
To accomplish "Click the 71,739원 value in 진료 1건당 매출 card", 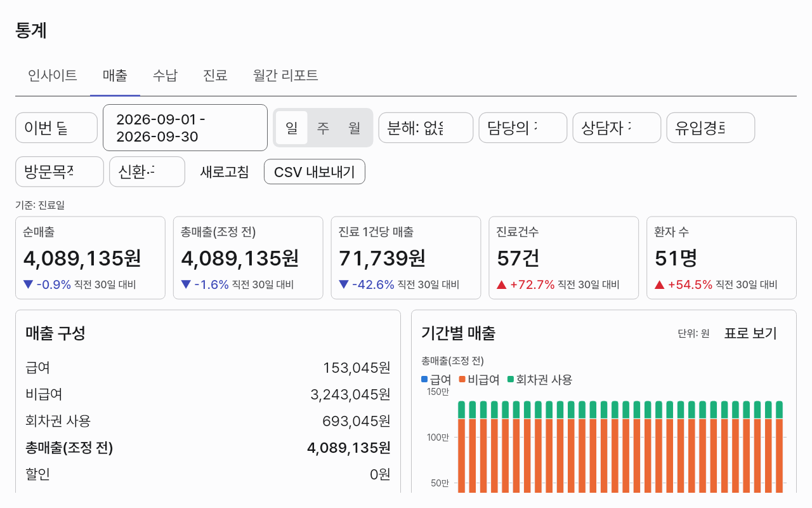I will [382, 258].
